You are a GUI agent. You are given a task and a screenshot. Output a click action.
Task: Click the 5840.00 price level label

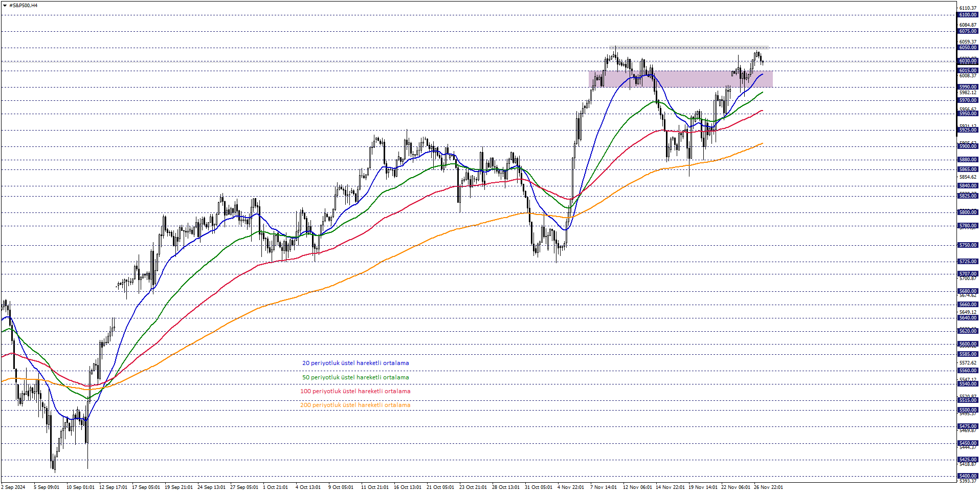(x=968, y=186)
